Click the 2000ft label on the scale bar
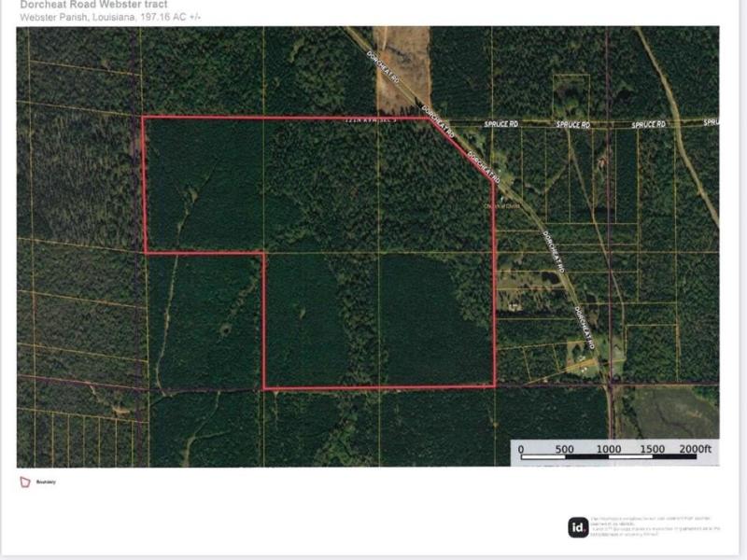This screenshot has height=560, width=747. coord(695,449)
